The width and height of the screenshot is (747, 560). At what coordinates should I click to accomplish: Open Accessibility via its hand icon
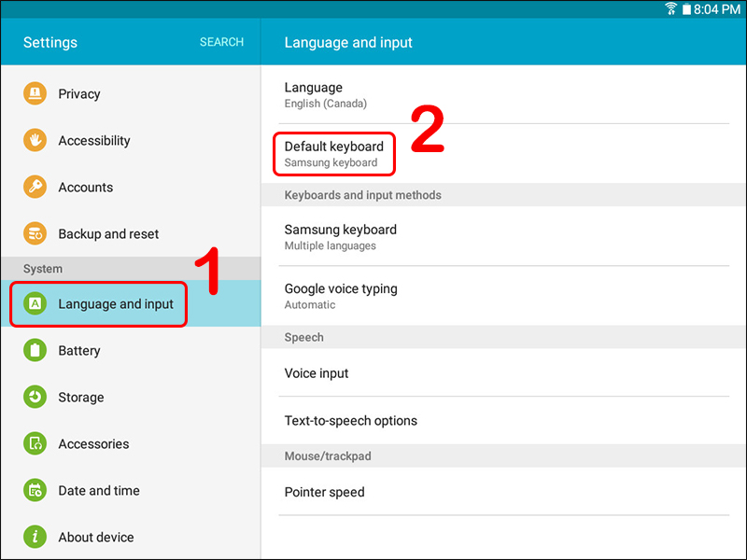tap(35, 140)
